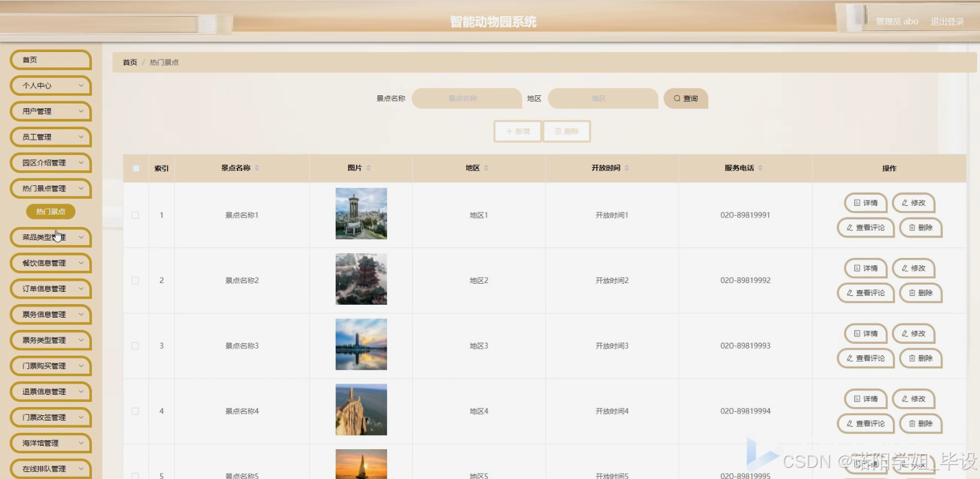Open the 门票改签管理 menu
Viewport: 980px width, 479px height.
(51, 418)
